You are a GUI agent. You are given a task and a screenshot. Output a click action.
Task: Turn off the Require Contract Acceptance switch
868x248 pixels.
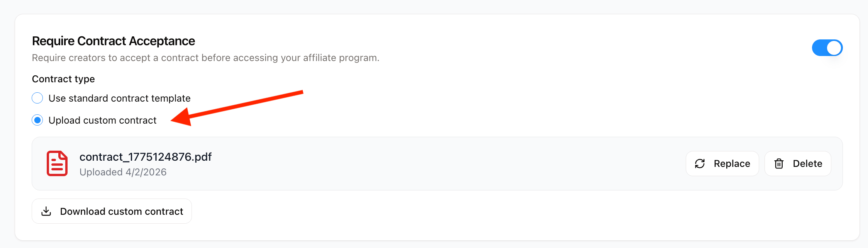click(x=827, y=48)
